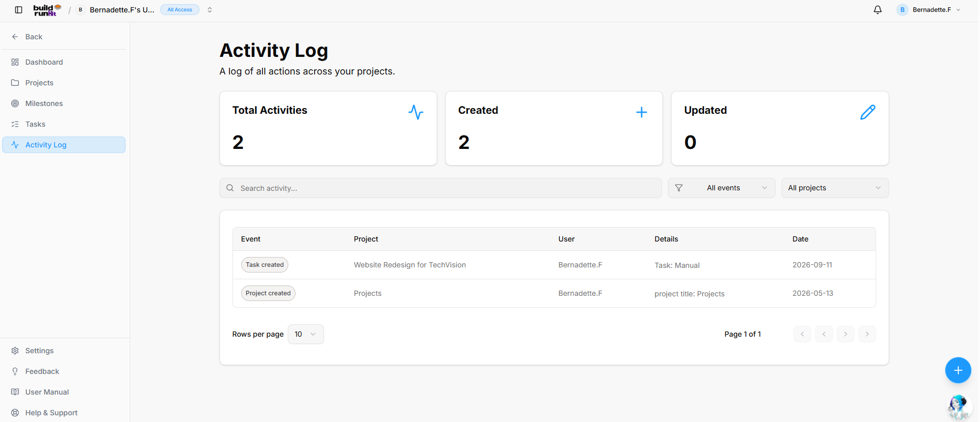
Task: Open the Bernadette.F user menu
Action: [x=929, y=10]
